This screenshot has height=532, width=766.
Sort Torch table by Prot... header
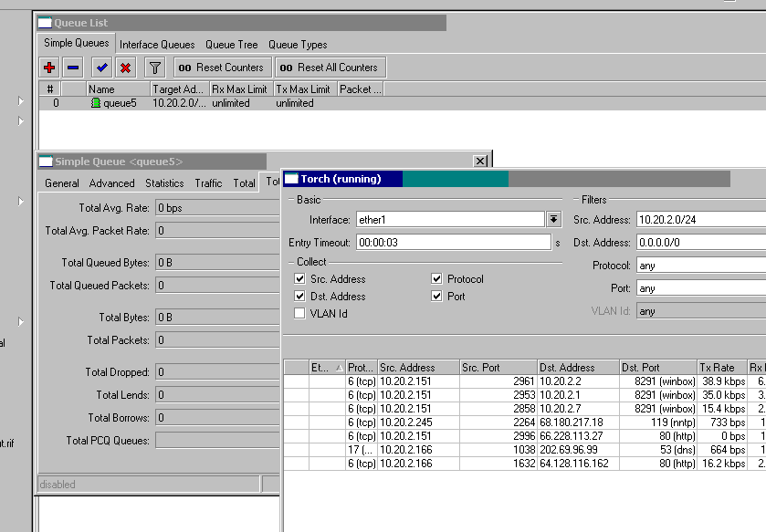[x=361, y=368]
